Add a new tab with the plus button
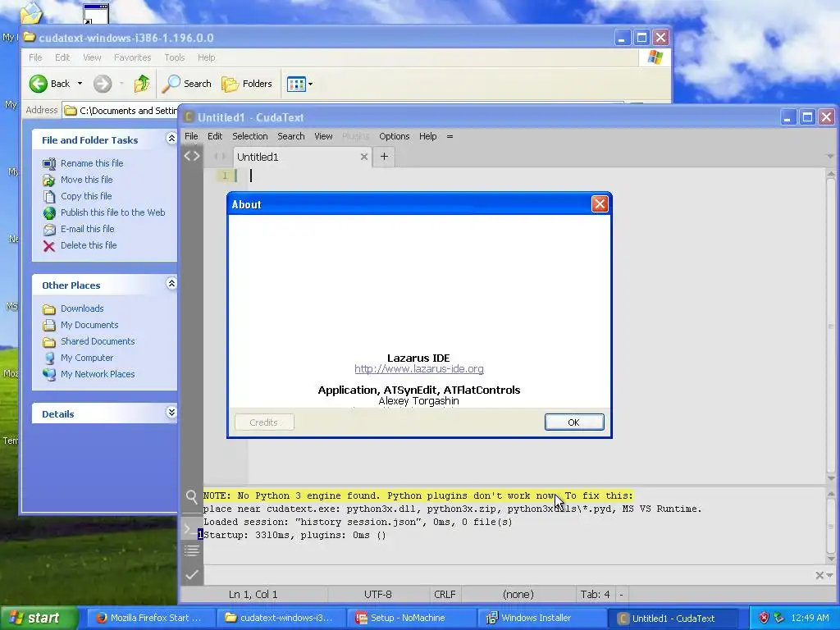The height and width of the screenshot is (630, 840). coord(384,157)
